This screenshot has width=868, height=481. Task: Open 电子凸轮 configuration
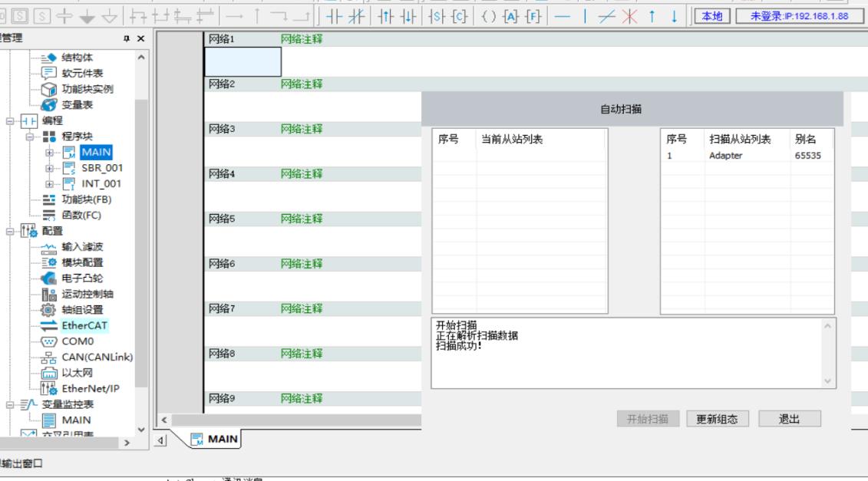coord(82,278)
